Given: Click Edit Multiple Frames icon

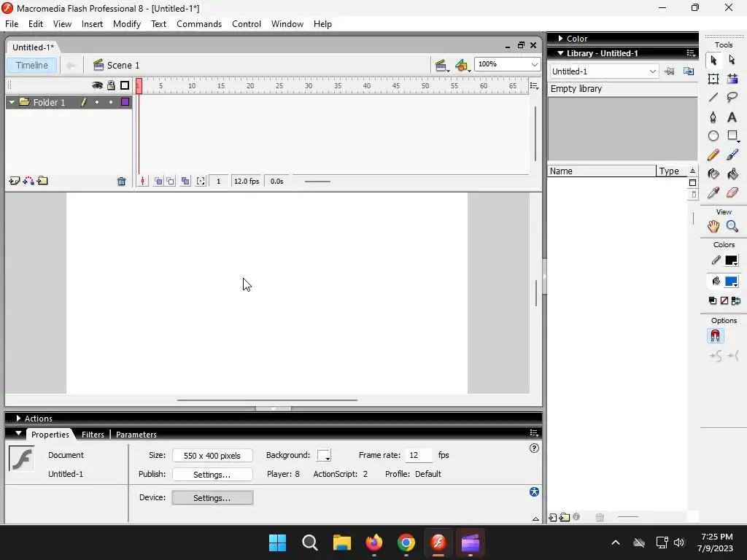Looking at the screenshot, I should click(185, 181).
